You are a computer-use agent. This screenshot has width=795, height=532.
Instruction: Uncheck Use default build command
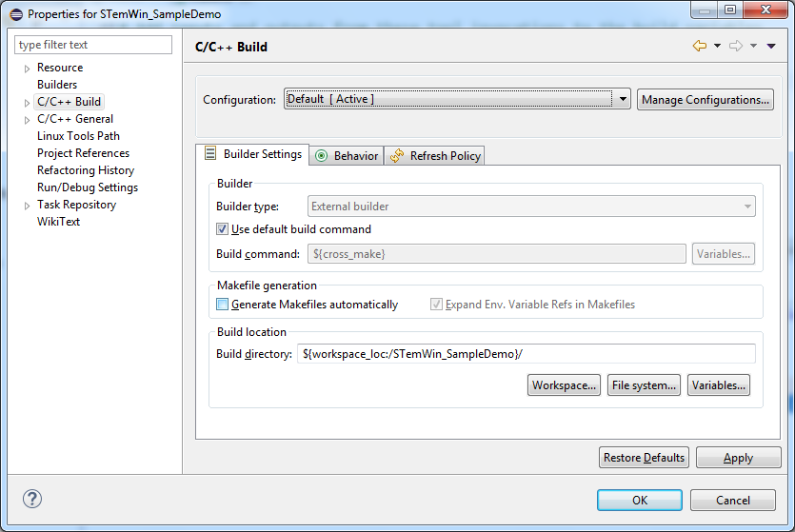point(222,229)
